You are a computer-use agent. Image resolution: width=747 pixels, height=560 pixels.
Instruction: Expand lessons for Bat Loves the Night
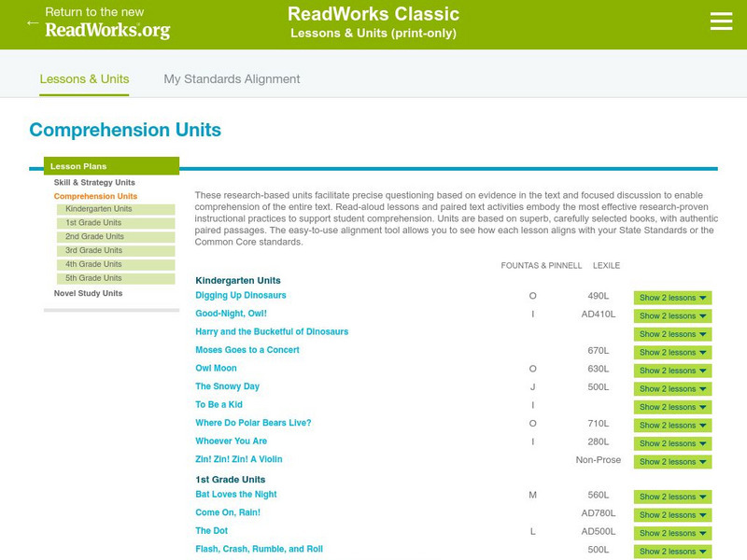672,497
